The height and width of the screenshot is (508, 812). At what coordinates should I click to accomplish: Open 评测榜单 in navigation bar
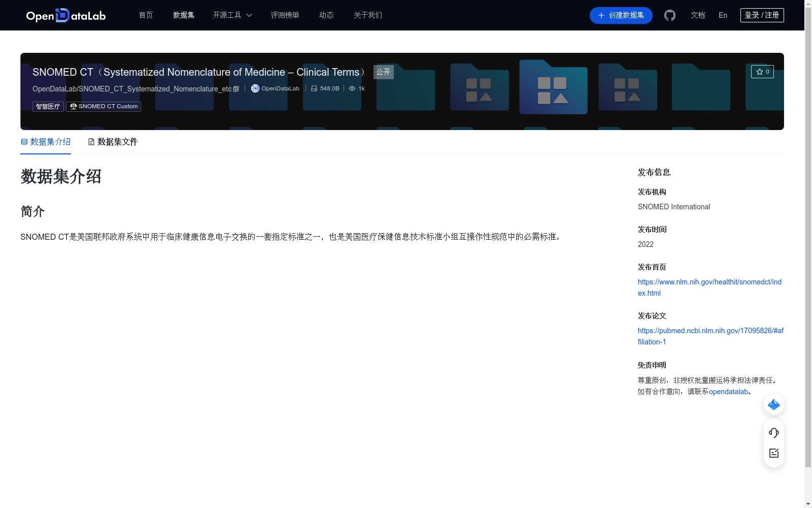[x=285, y=15]
